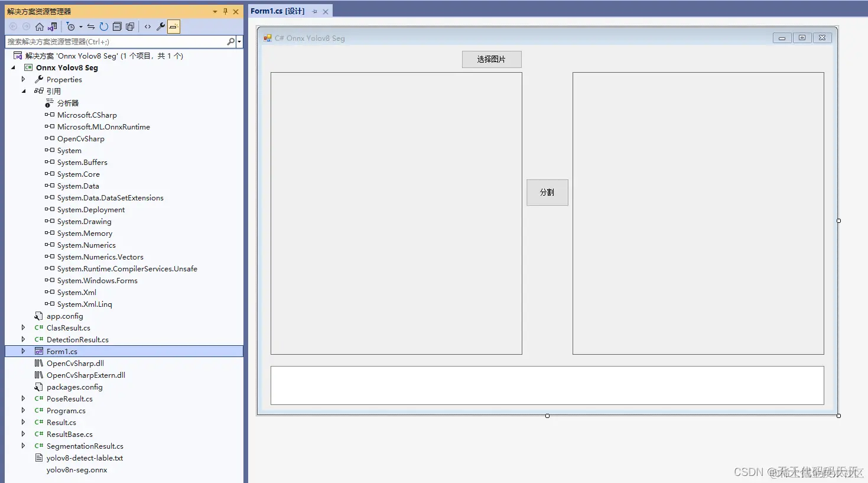Image resolution: width=868 pixels, height=483 pixels.
Task: Refresh Solution Explorer with the circular arrow
Action: (x=104, y=27)
